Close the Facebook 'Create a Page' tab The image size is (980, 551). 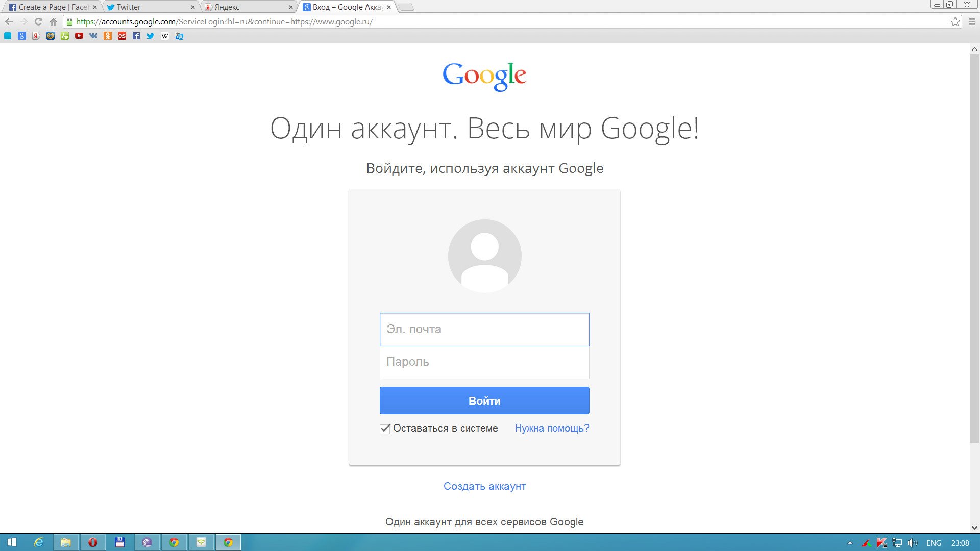pyautogui.click(x=95, y=7)
